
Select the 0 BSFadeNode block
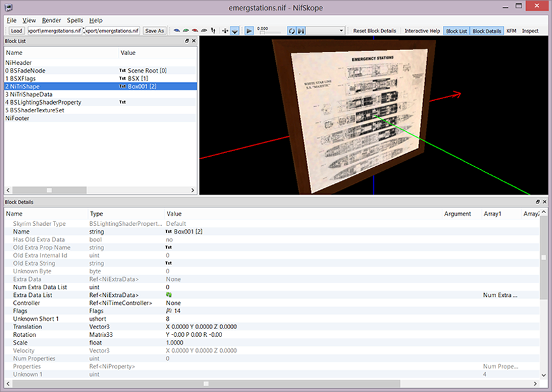(100, 70)
